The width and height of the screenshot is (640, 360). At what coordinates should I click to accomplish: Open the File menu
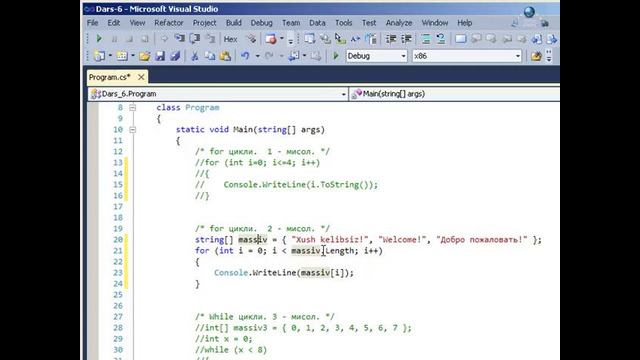coord(93,23)
